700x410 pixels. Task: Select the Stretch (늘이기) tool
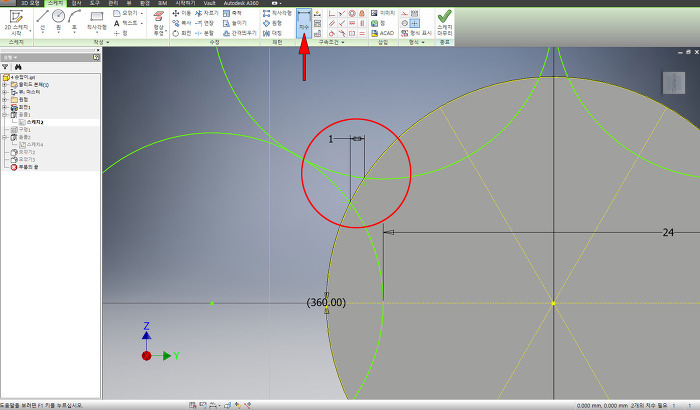pyautogui.click(x=234, y=23)
